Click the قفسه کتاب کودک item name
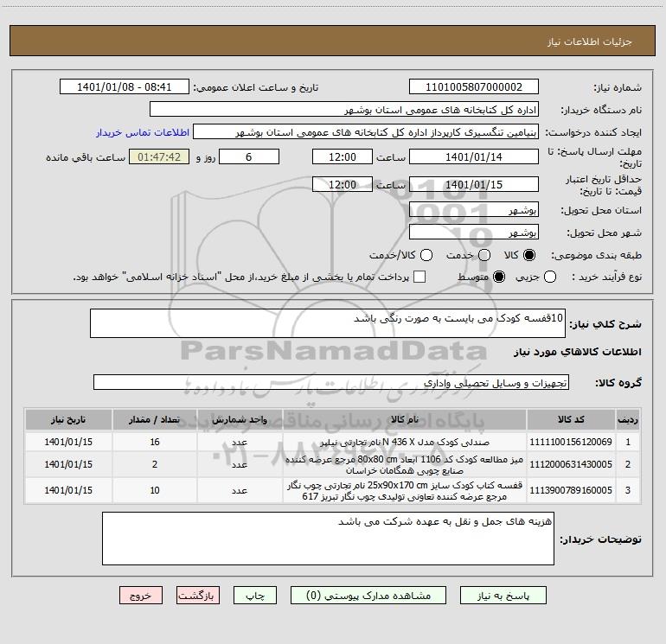 pyautogui.click(x=405, y=490)
